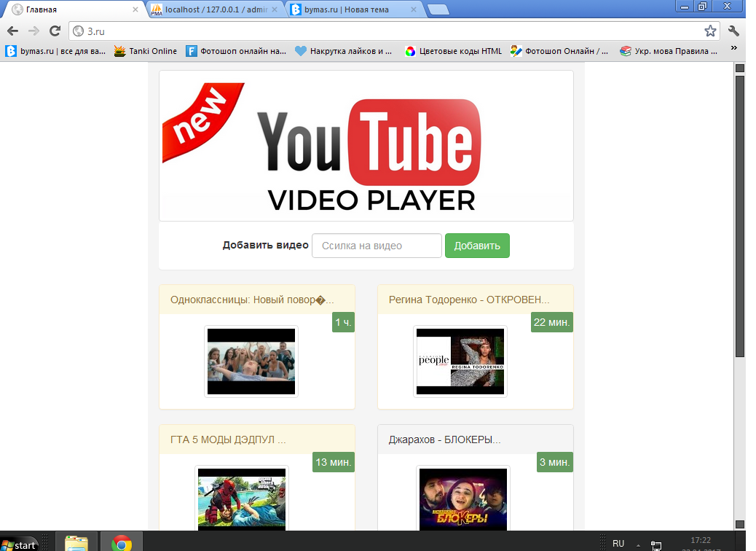Open the RU language selector
756x551 pixels.
click(618, 544)
